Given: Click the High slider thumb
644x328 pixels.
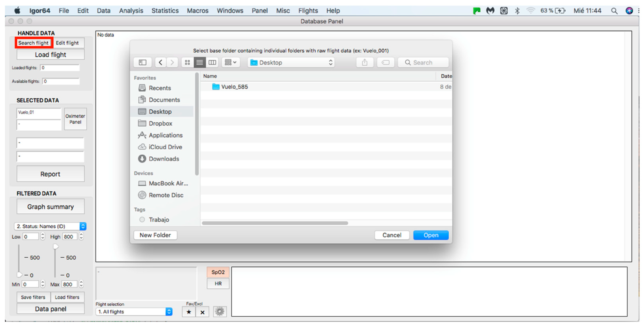Looking at the screenshot, I should point(56,247).
